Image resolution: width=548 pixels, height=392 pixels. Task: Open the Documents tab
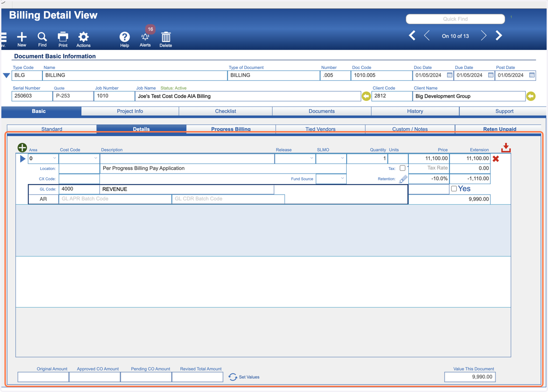(322, 111)
